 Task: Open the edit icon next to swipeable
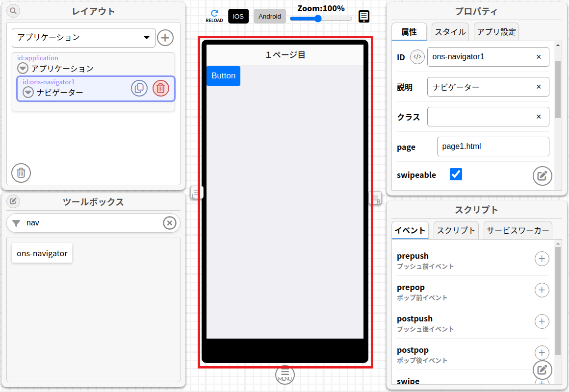click(x=542, y=176)
